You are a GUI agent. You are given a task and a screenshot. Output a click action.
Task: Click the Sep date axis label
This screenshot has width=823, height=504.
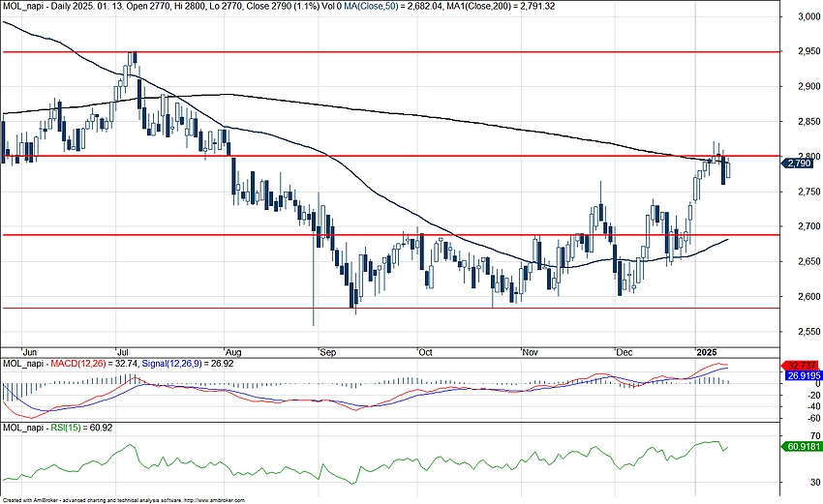[x=327, y=352]
